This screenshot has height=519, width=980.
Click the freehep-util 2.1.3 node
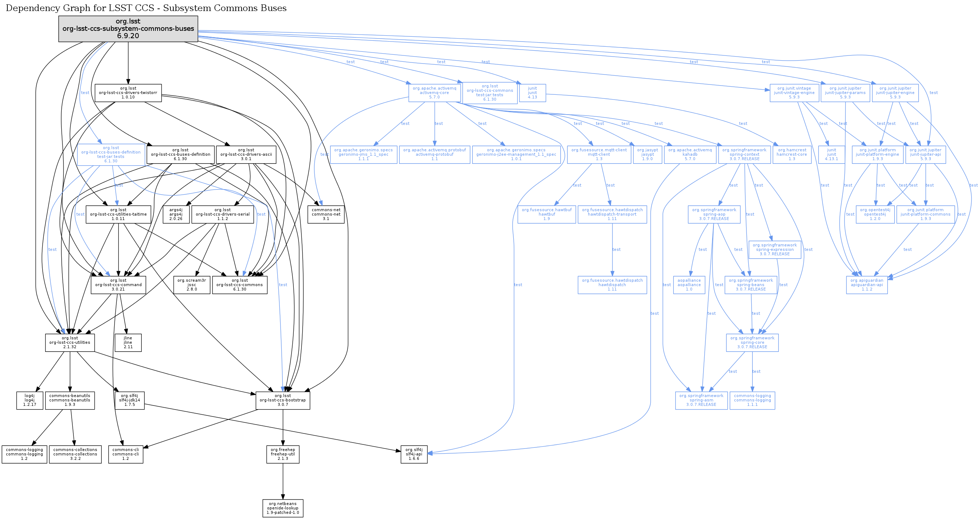(283, 454)
